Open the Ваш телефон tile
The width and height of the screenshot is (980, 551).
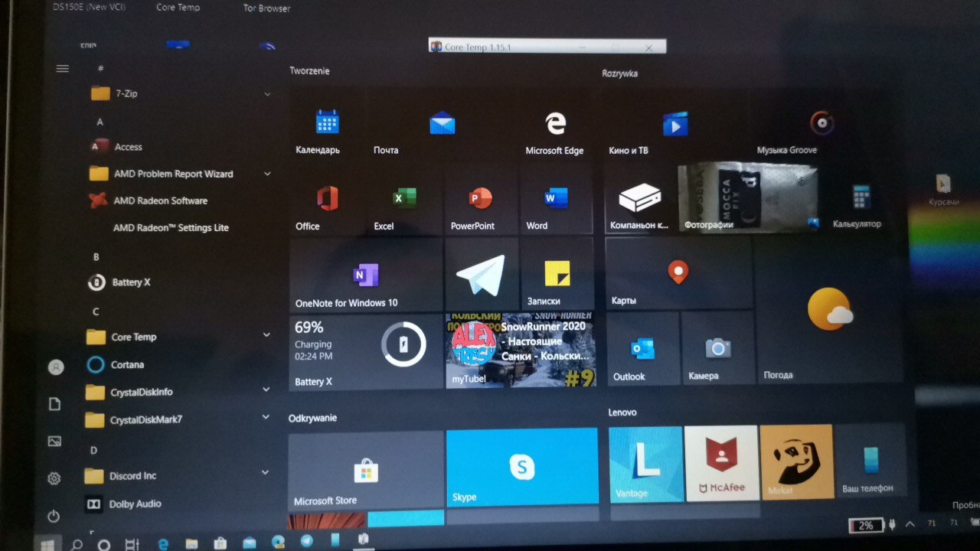(870, 461)
